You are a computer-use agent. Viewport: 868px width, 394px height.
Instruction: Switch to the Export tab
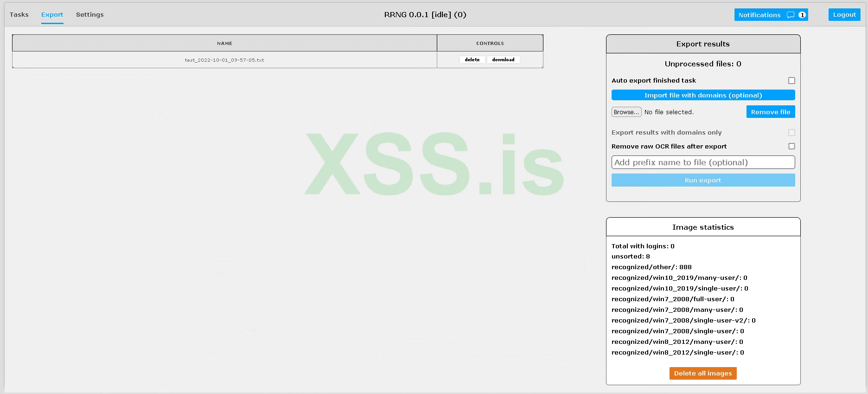(x=52, y=15)
